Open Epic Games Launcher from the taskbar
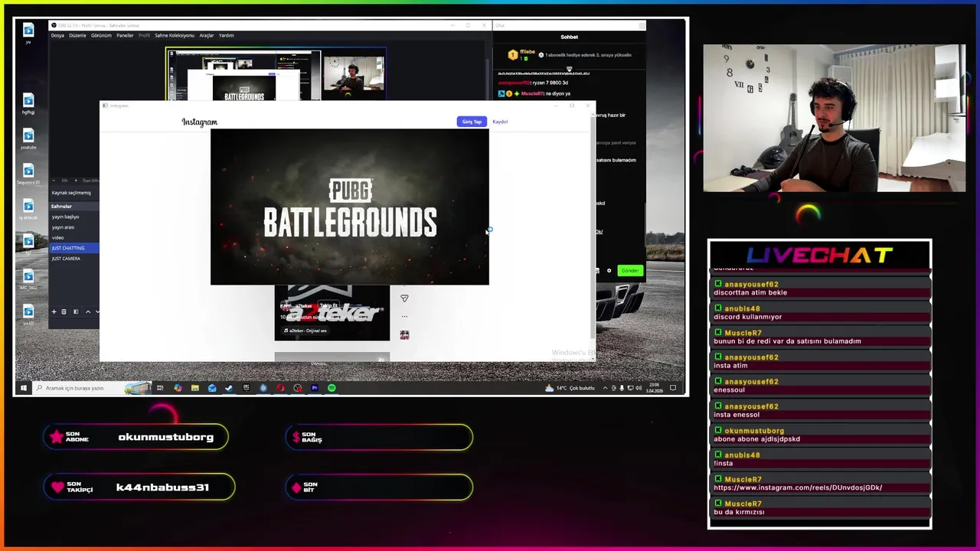The height and width of the screenshot is (551, 980). 247,388
